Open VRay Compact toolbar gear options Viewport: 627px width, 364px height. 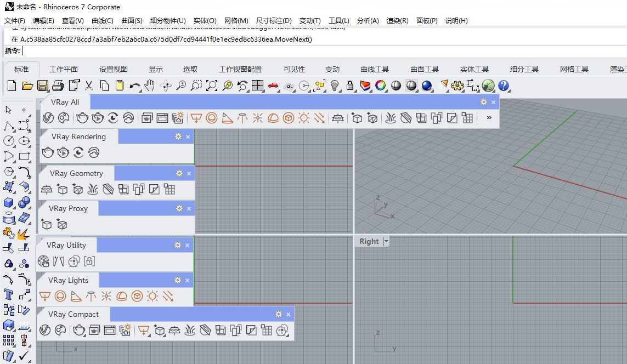(x=279, y=315)
